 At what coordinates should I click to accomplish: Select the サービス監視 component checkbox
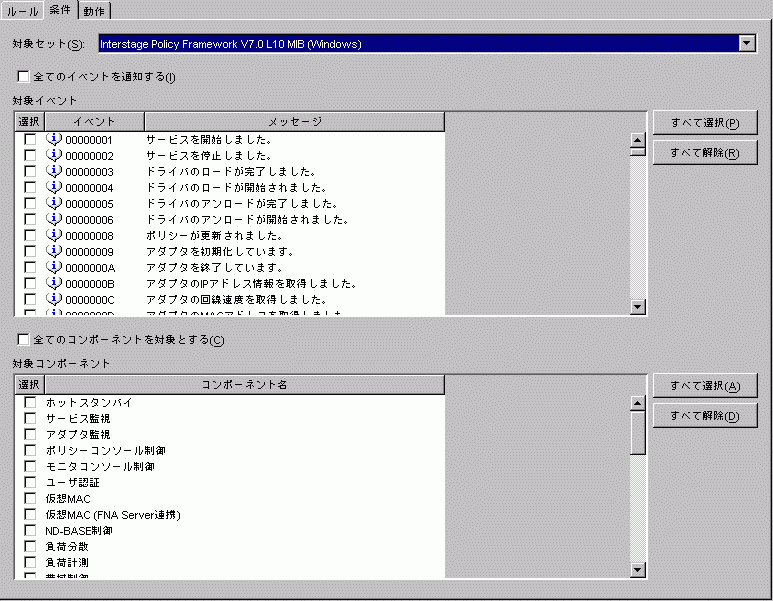30,419
